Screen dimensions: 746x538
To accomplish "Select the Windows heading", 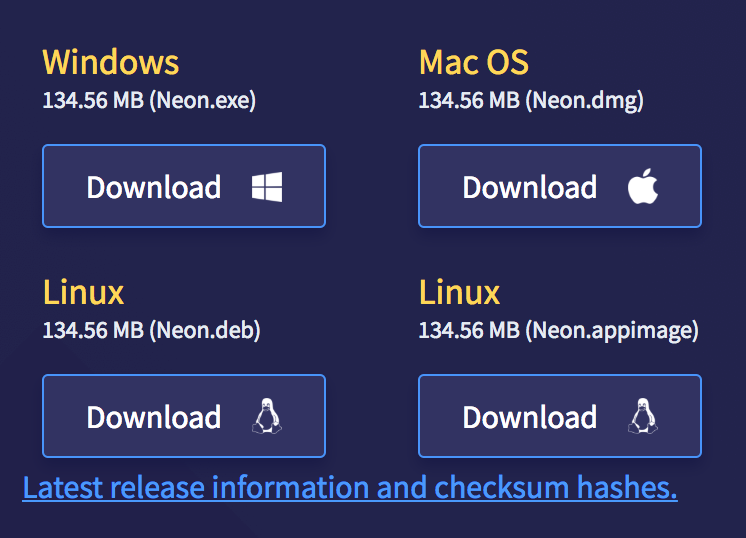I will (x=111, y=62).
